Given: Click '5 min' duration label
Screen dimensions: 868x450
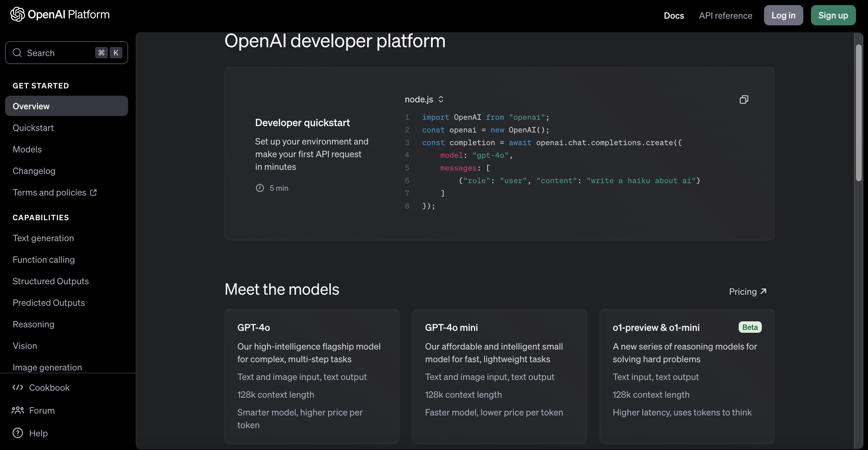Looking at the screenshot, I should click(x=279, y=188).
